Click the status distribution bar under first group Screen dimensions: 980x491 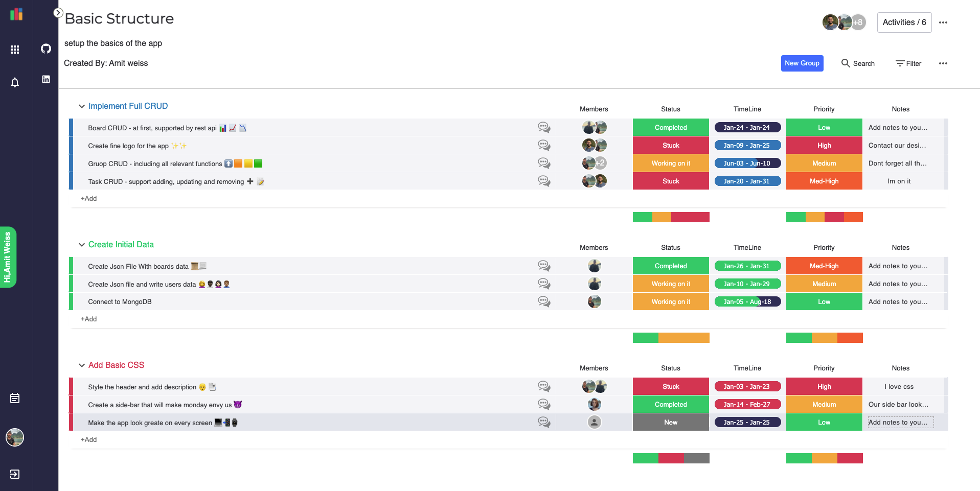pos(670,217)
